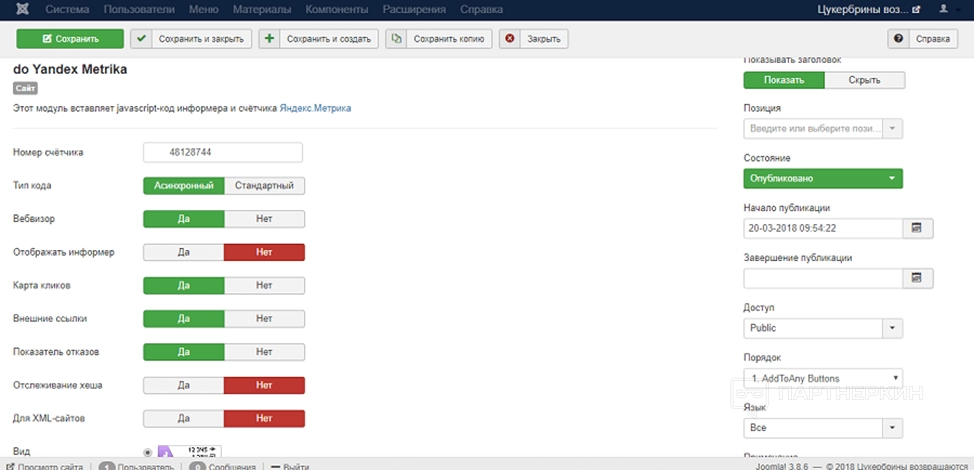Click the Начало публикации date field
The width and height of the screenshot is (974, 470).
point(823,228)
